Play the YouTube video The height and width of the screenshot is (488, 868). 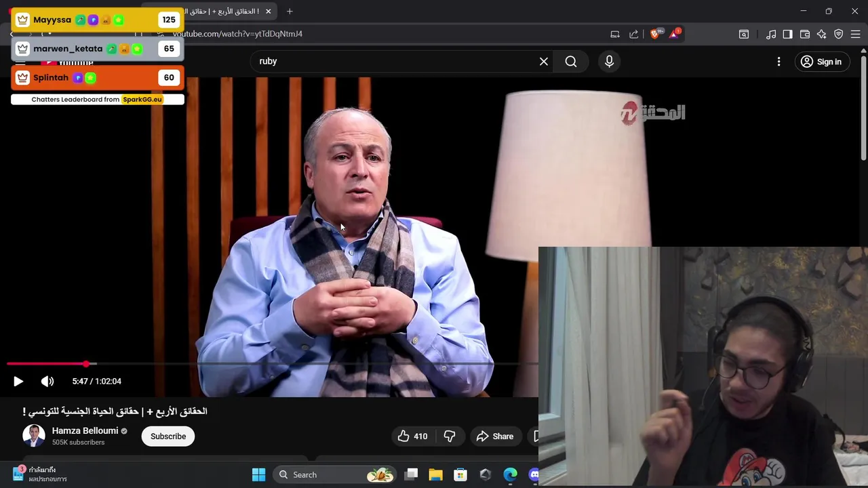pyautogui.click(x=18, y=382)
